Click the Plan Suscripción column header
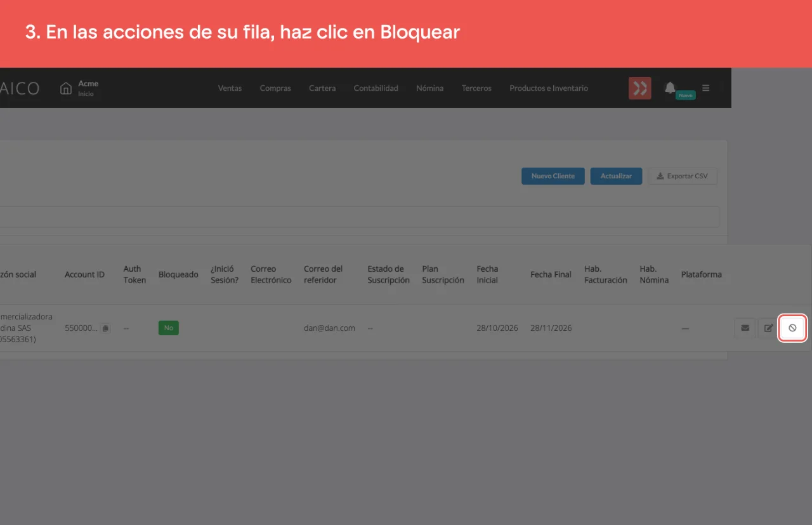The height and width of the screenshot is (525, 812). point(443,274)
